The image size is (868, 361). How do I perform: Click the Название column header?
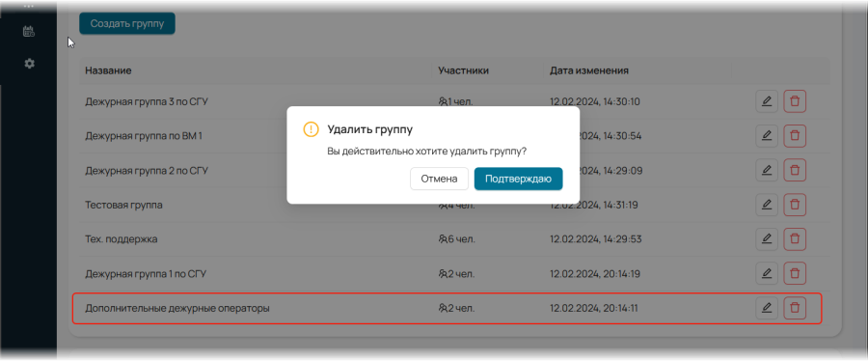point(108,70)
